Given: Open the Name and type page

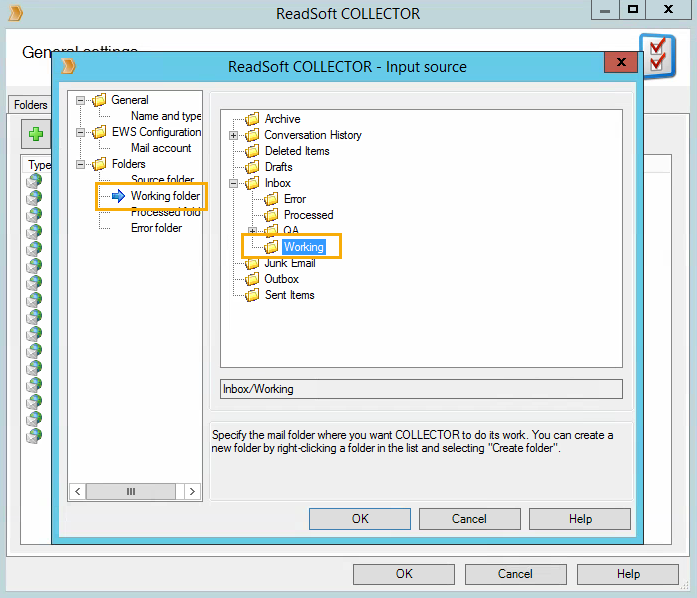Looking at the screenshot, I should [166, 116].
